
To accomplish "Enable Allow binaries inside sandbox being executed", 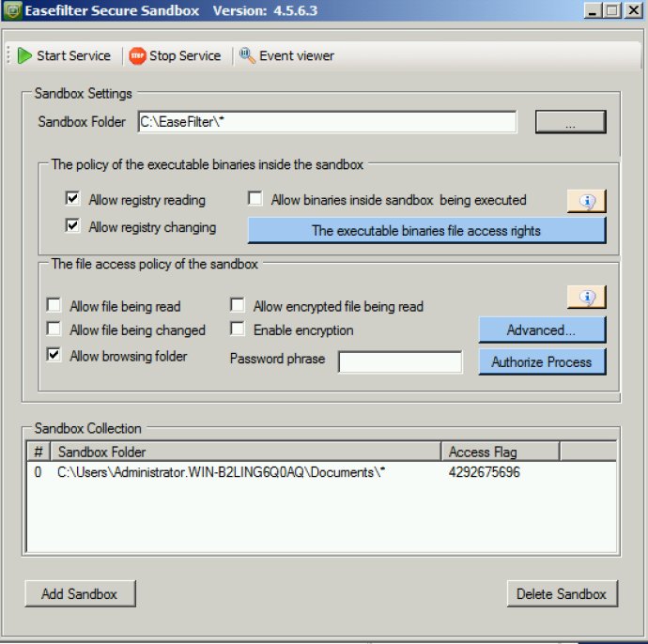I will point(255,198).
